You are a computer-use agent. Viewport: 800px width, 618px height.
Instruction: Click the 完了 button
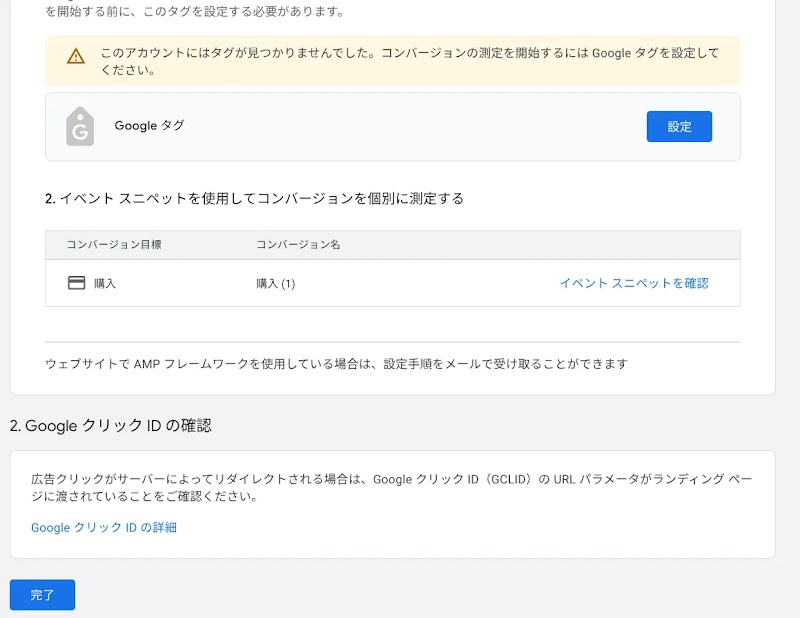point(42,595)
